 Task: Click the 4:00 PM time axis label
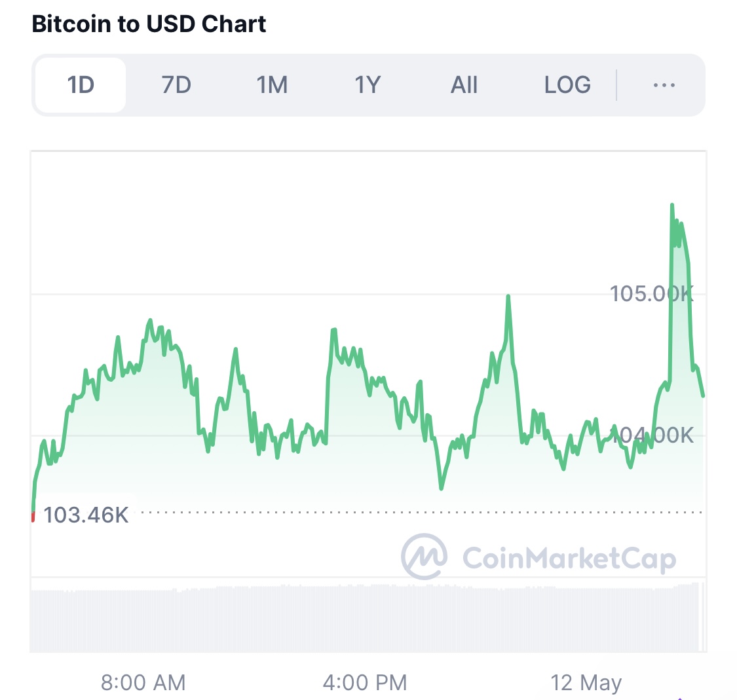(365, 682)
